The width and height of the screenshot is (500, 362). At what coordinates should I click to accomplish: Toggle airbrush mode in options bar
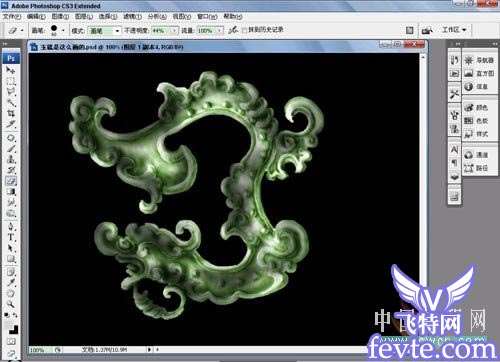click(x=233, y=30)
